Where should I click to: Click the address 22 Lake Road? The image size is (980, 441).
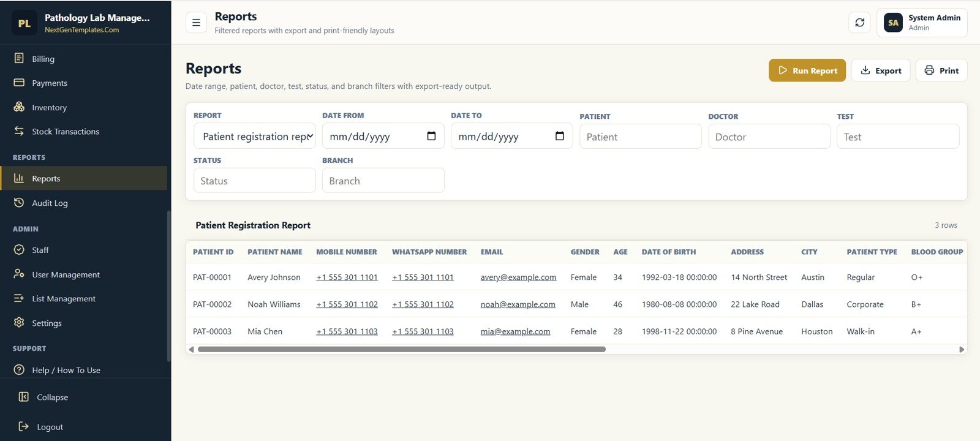[755, 304]
